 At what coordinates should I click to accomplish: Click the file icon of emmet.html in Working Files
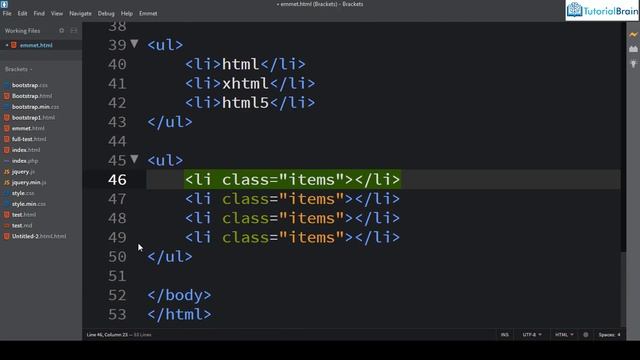[x=14, y=45]
